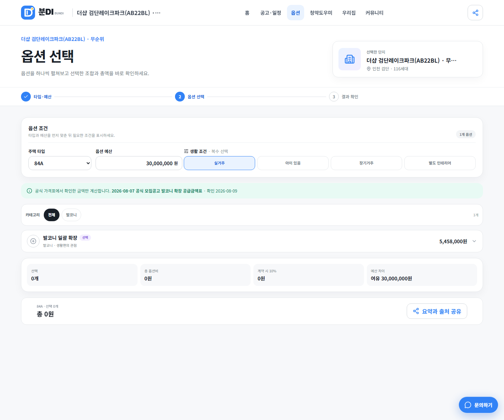Click the 옵션 선택 page heading

(x=47, y=56)
